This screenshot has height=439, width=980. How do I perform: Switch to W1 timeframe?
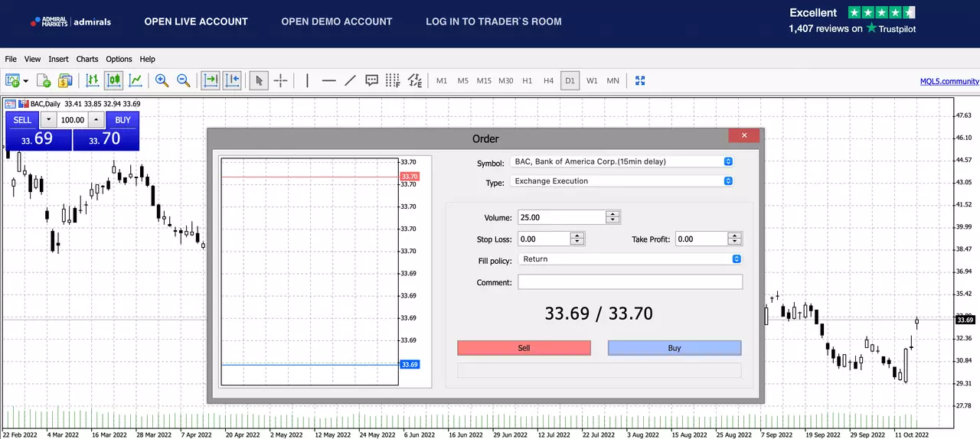pyautogui.click(x=592, y=80)
